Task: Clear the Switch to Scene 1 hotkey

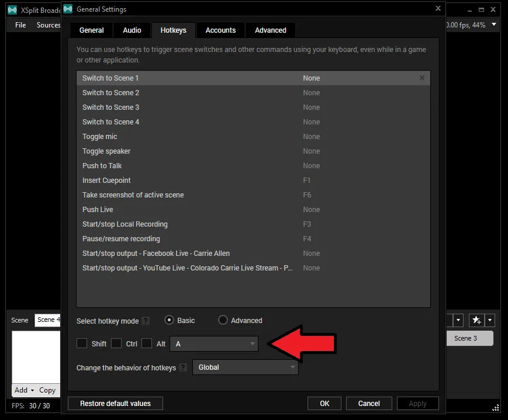Action: 422,78
